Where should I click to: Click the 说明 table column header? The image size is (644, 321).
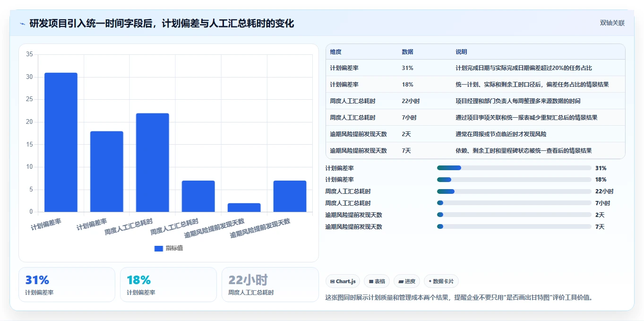(x=461, y=52)
